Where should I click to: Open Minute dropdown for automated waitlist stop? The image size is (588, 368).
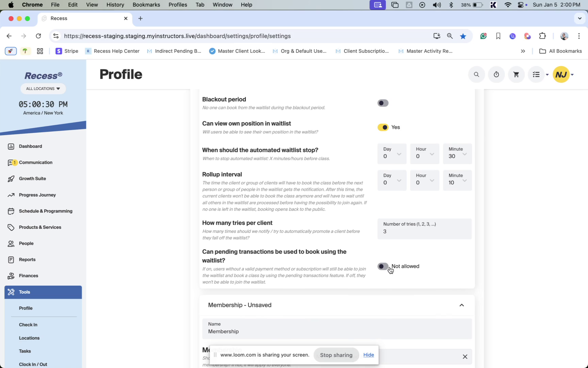click(457, 154)
